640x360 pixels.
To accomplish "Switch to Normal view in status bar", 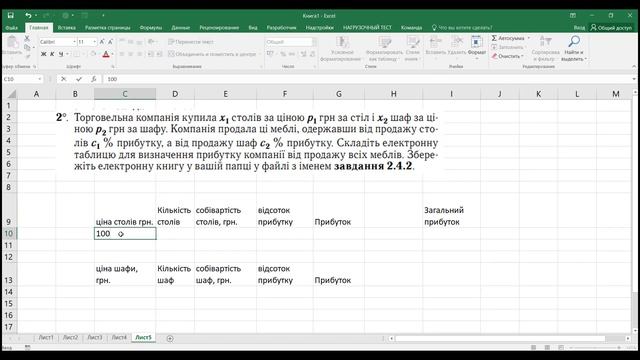I will (x=533, y=347).
